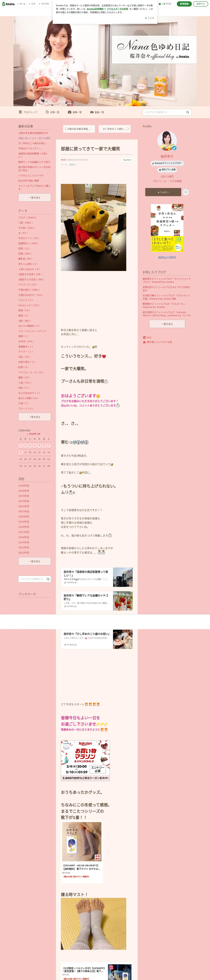Open the Ameba利用規約 link in the notice
Viewport: 210px width, 980px height.
coord(95,9)
